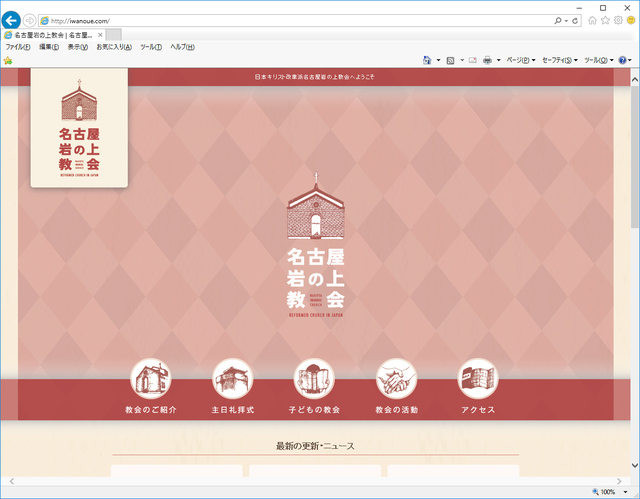This screenshot has width=640, height=499.
Task: Open the 教会のご紹介 church icon
Action: pyautogui.click(x=151, y=379)
